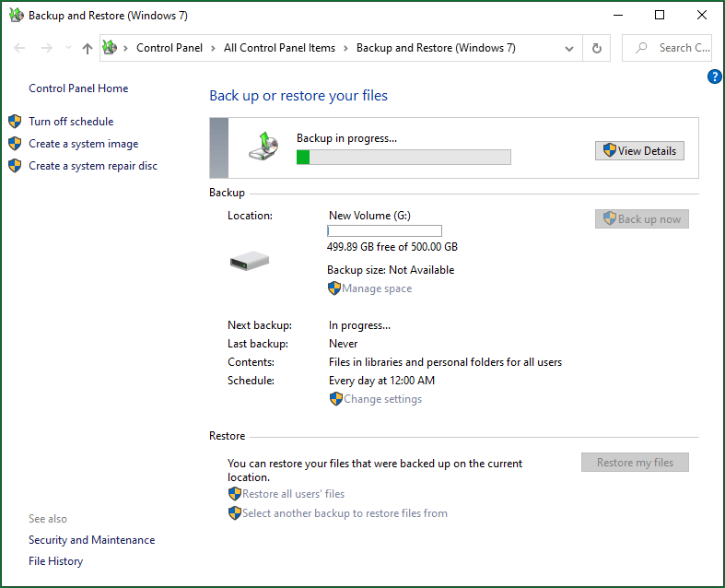Focus the Search Control Panel field

pyautogui.click(x=666, y=48)
